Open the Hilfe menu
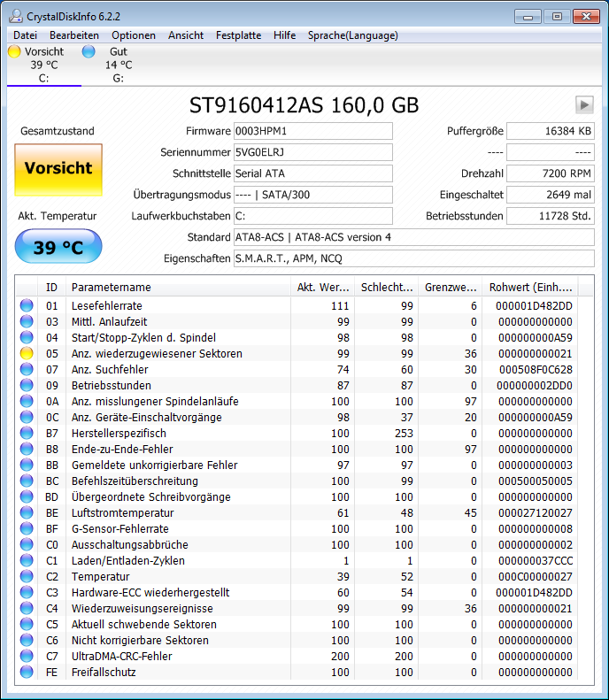The image size is (609, 700). pyautogui.click(x=284, y=35)
